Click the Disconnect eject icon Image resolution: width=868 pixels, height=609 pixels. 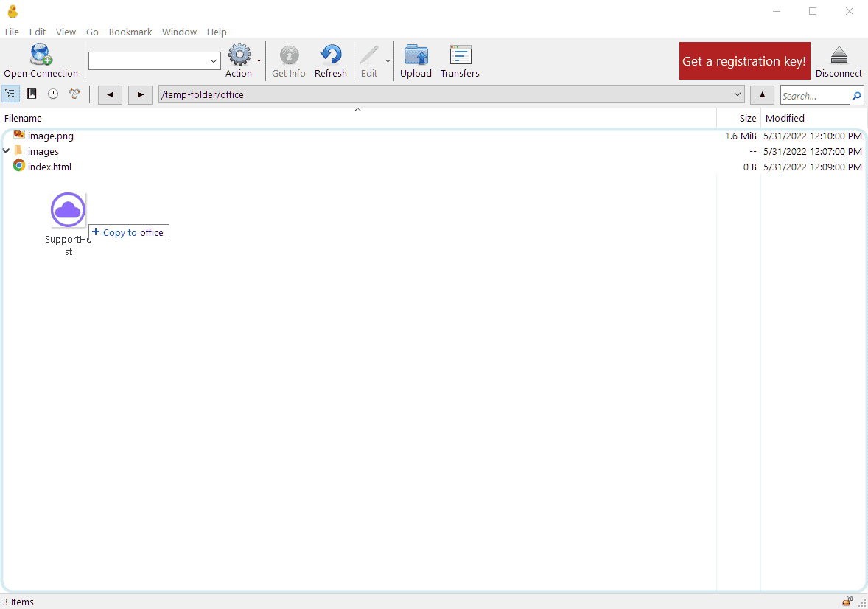pyautogui.click(x=839, y=55)
